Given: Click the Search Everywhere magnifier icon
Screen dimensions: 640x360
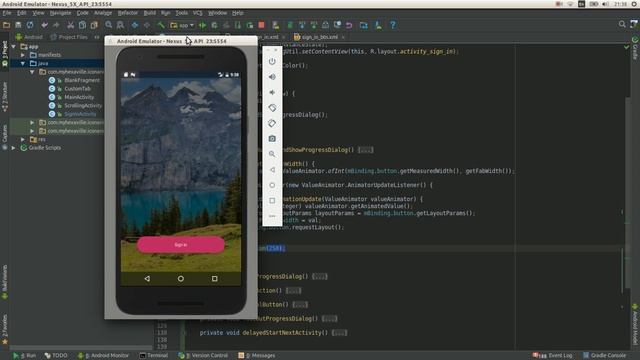Looking at the screenshot, I should point(622,24).
